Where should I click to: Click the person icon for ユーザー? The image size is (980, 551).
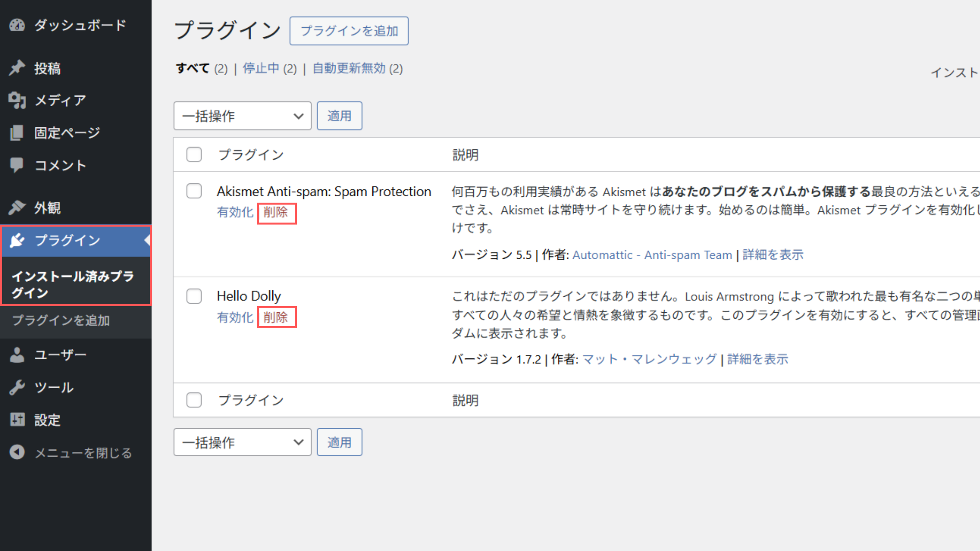tap(17, 355)
